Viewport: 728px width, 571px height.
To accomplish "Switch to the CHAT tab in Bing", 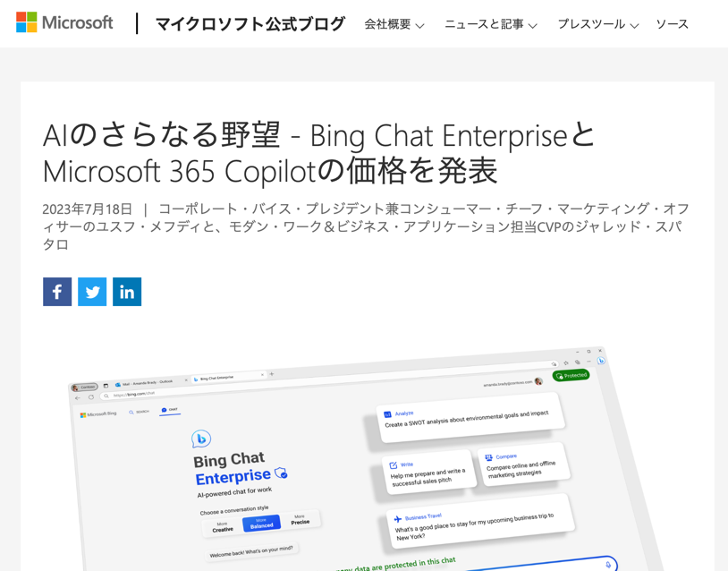I will (x=170, y=411).
